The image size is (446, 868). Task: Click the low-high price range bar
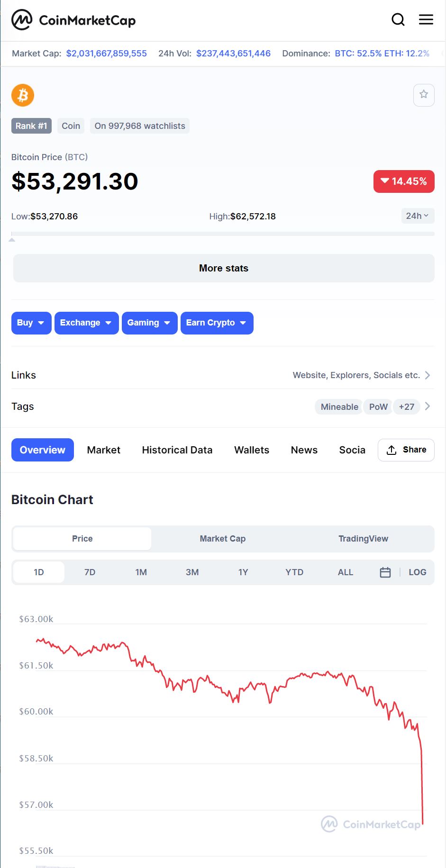click(223, 234)
